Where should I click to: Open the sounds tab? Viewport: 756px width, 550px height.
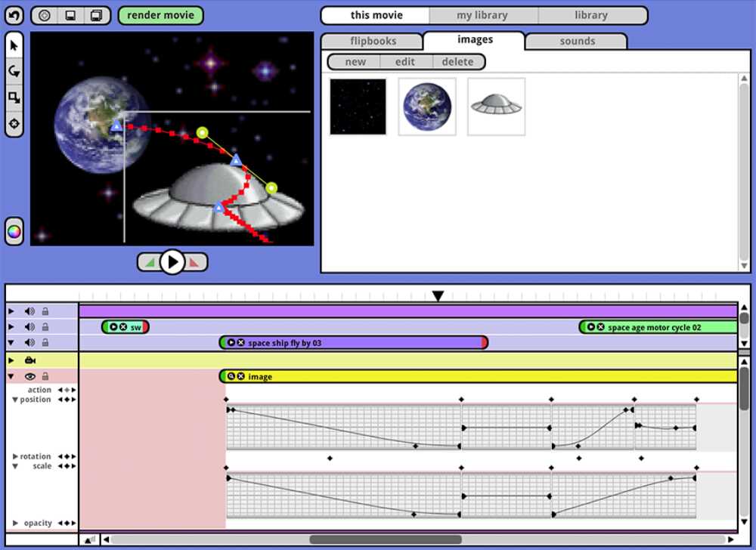click(577, 42)
